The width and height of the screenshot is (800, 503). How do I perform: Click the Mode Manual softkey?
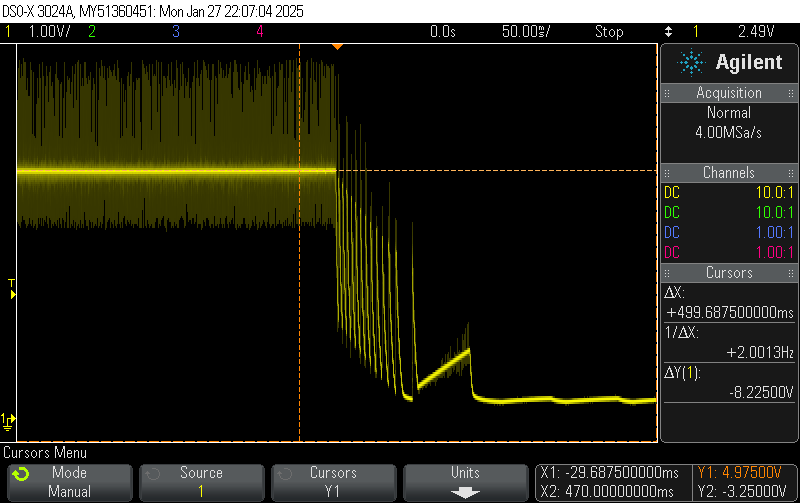(70, 482)
